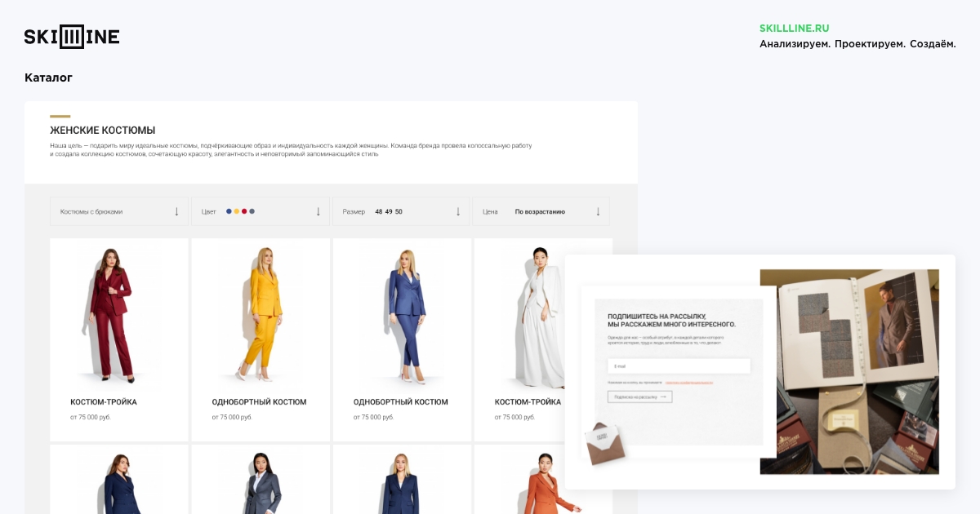
Task: Click price under the yellow suit
Action: tap(232, 418)
